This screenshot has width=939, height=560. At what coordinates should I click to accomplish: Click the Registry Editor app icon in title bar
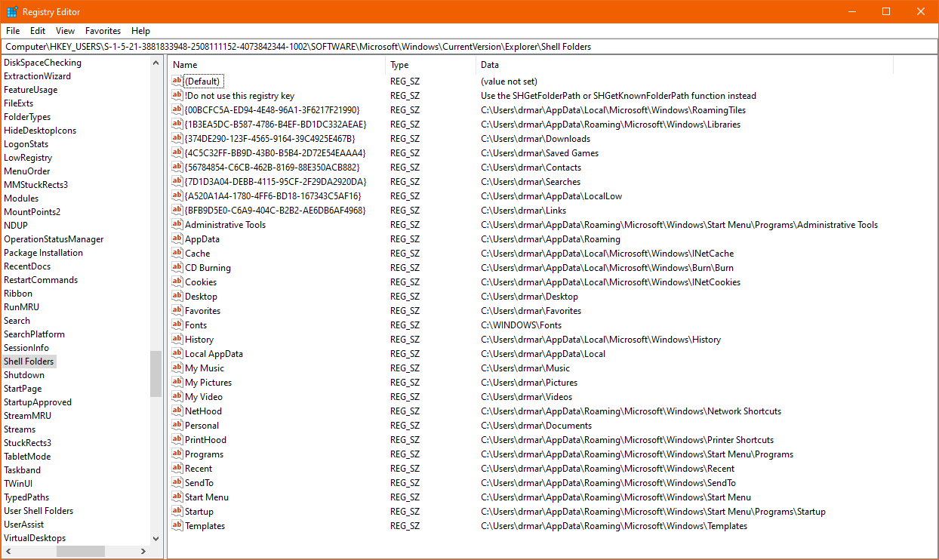point(12,11)
